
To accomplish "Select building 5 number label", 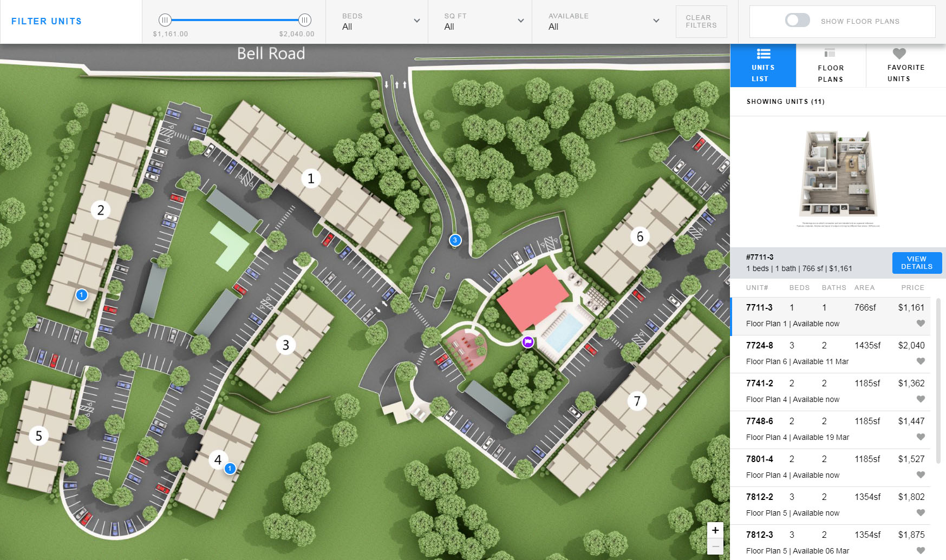I will [39, 436].
